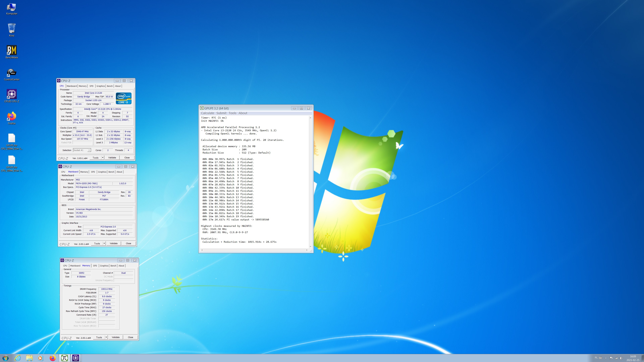Expand Tools arrow in the Mainboard window
The image size is (644, 362).
[x=104, y=243]
